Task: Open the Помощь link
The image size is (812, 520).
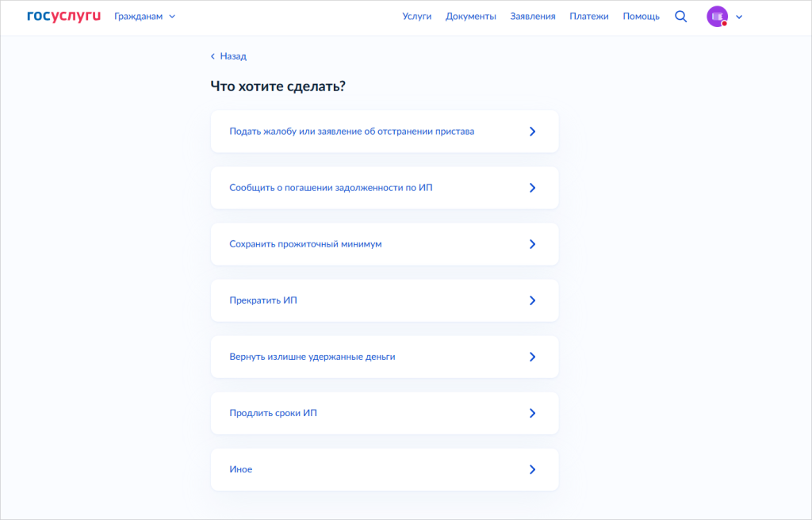Action: pos(641,17)
